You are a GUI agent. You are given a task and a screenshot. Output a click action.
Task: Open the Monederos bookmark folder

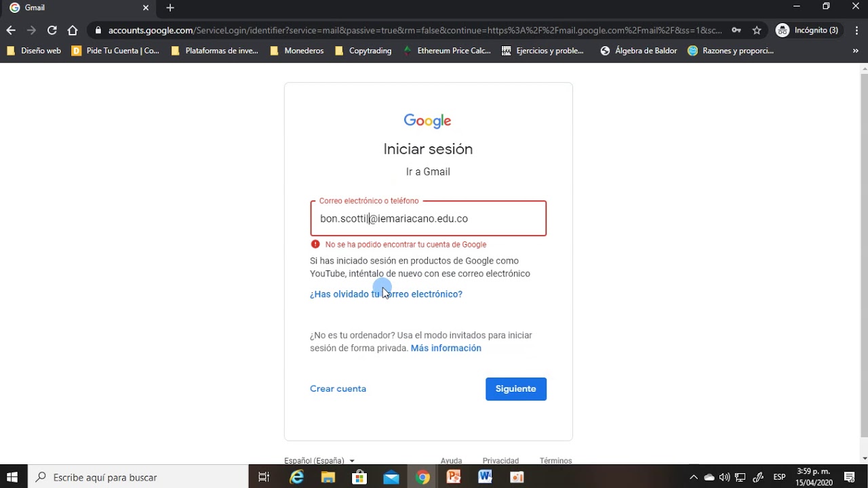tap(298, 51)
